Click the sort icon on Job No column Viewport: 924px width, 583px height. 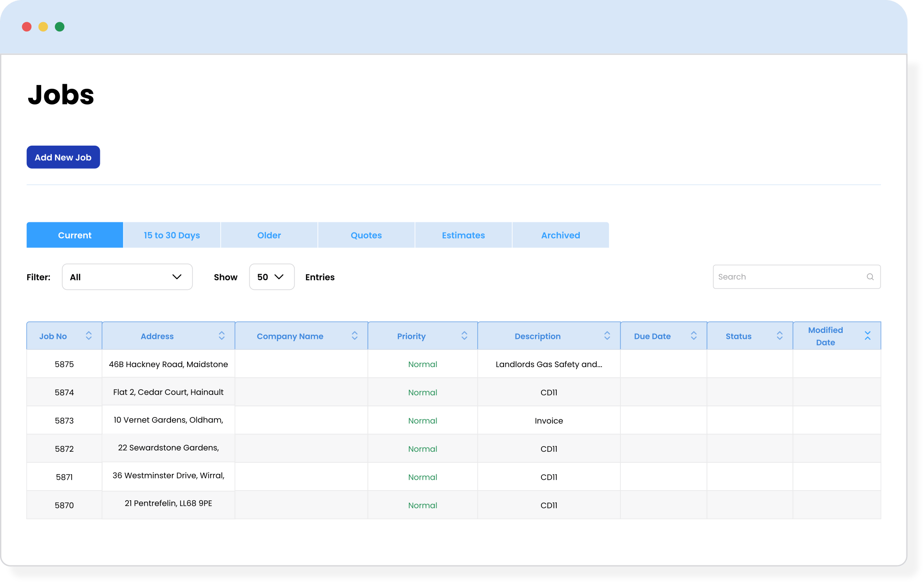point(88,336)
